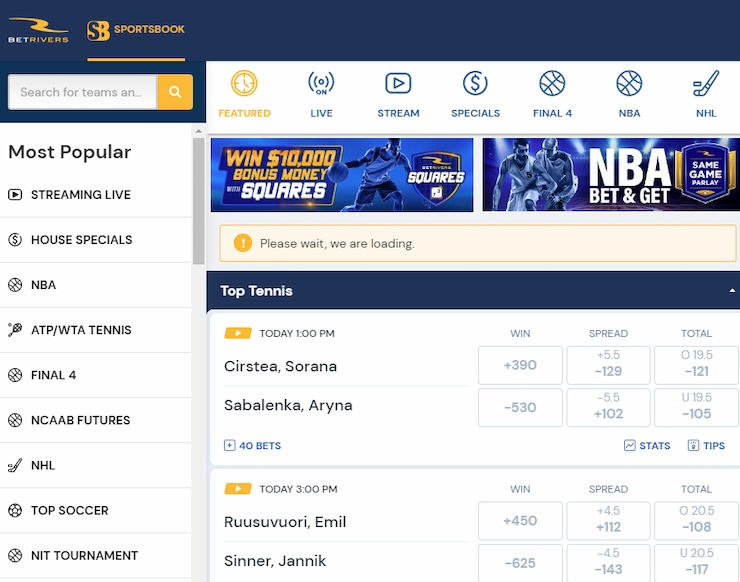The width and height of the screenshot is (740, 582).
Task: Select Over 19.5 total at -121
Action: click(697, 365)
